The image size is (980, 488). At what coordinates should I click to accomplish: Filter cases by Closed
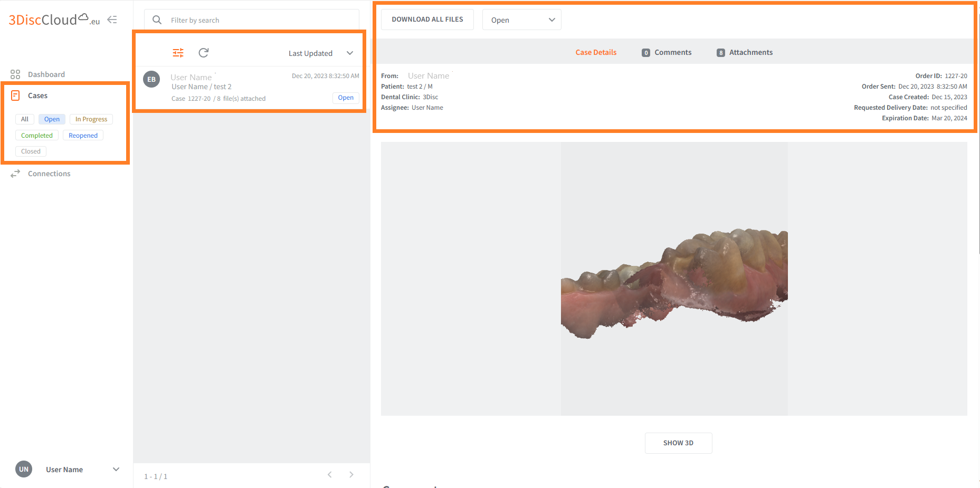coord(31,151)
